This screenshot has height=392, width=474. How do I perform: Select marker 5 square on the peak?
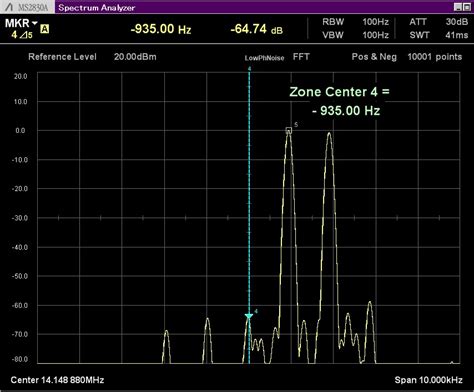click(x=289, y=130)
